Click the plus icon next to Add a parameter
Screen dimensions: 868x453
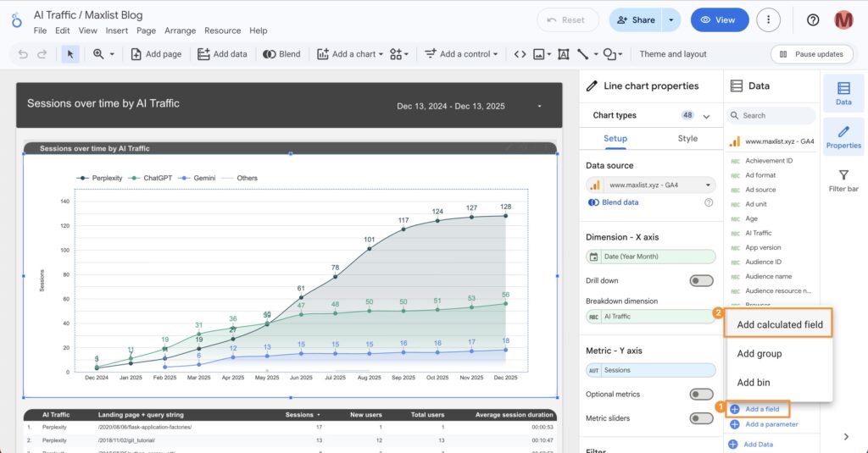click(x=735, y=424)
